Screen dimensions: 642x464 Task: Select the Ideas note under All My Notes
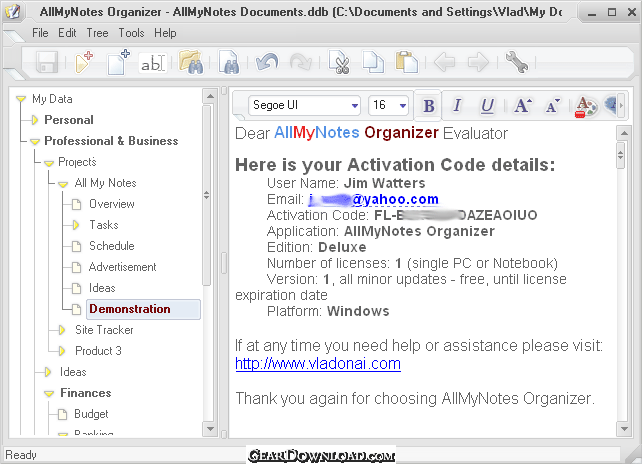click(x=102, y=288)
